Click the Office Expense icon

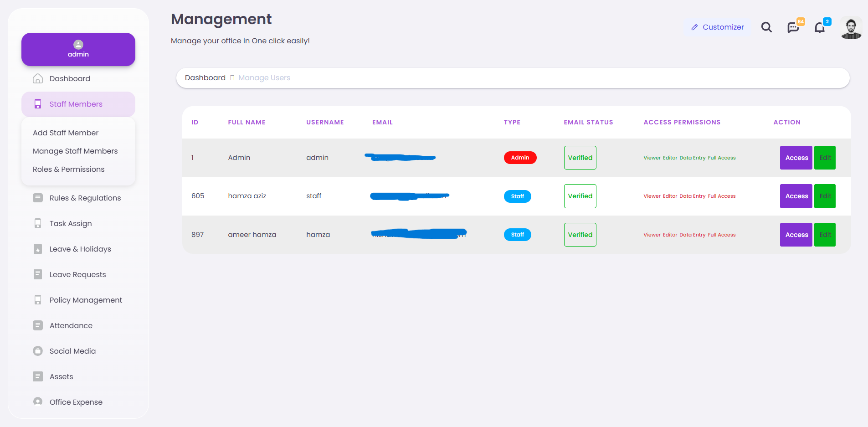pyautogui.click(x=38, y=402)
